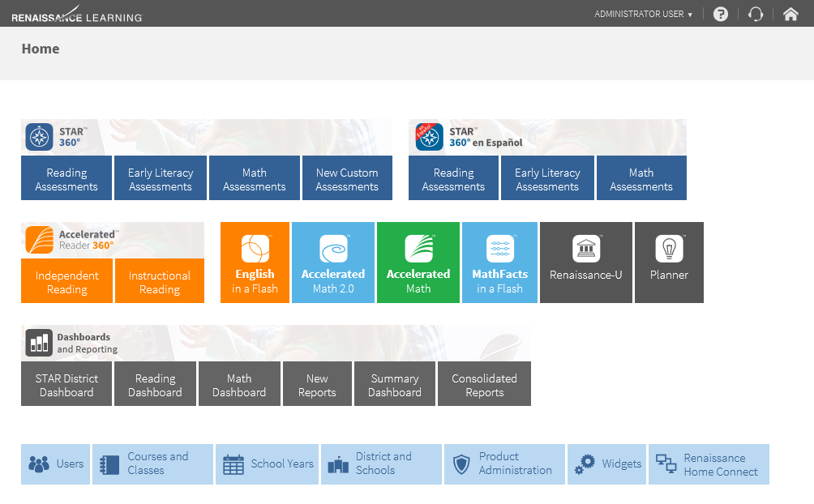Click STAR 360 en Español heading text

pyautogui.click(x=486, y=137)
